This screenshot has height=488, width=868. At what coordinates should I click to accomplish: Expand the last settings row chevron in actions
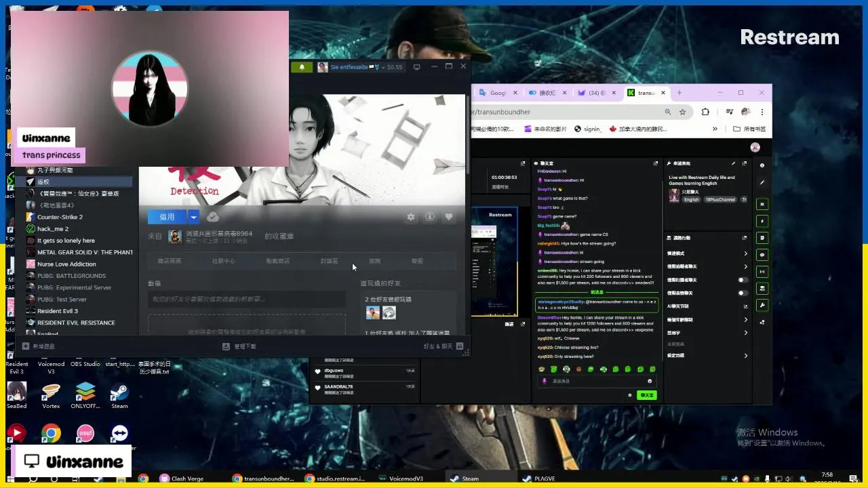click(x=745, y=355)
